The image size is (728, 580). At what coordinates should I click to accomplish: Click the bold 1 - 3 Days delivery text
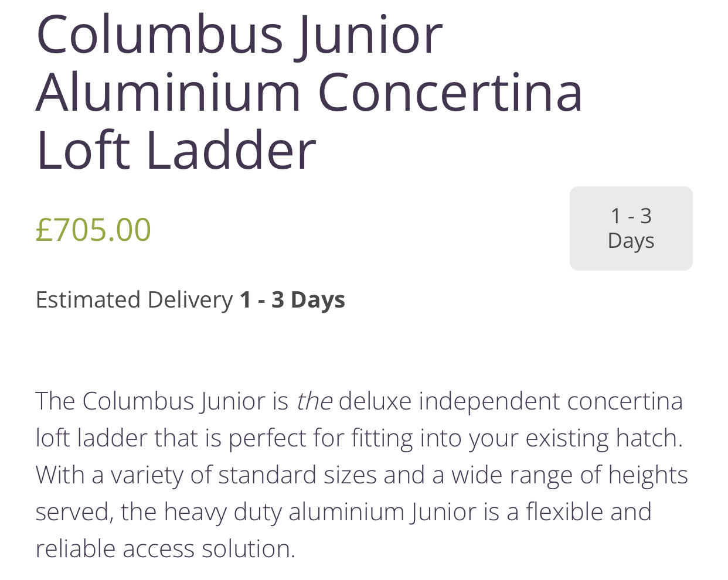coord(292,299)
